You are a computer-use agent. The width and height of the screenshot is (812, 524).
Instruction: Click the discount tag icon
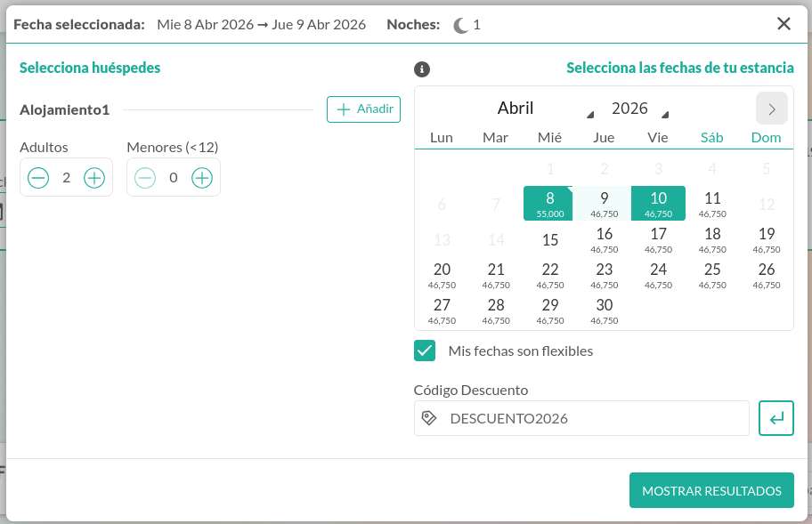tap(429, 418)
